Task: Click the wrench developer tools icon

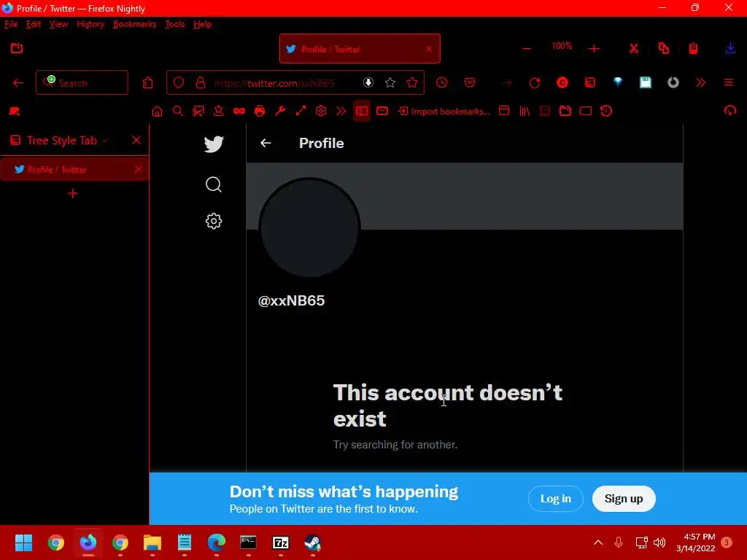Action: point(280,111)
